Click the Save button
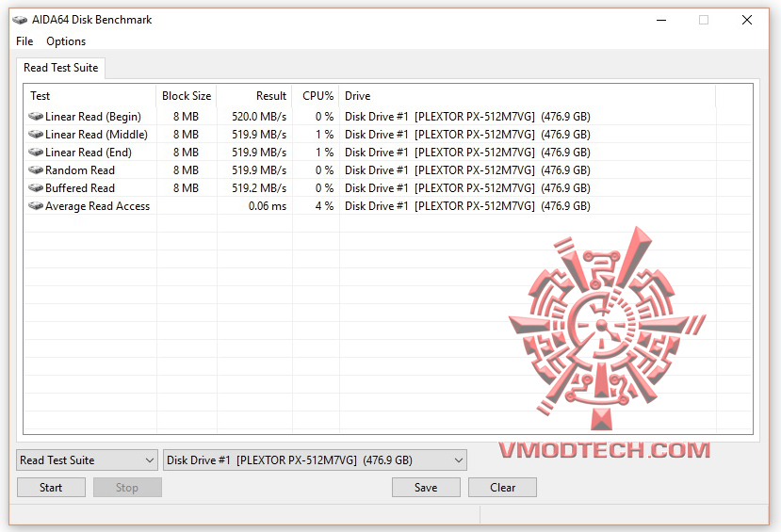Image resolution: width=781 pixels, height=532 pixels. point(426,488)
